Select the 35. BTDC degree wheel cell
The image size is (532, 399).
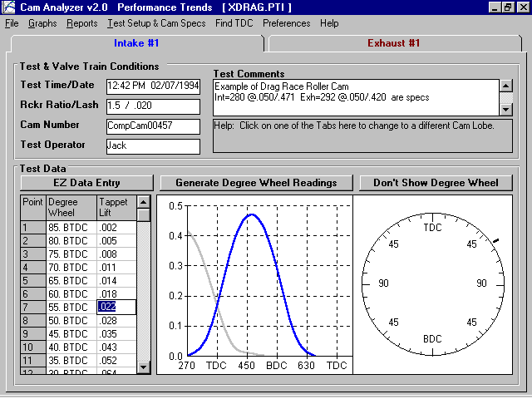pos(71,360)
